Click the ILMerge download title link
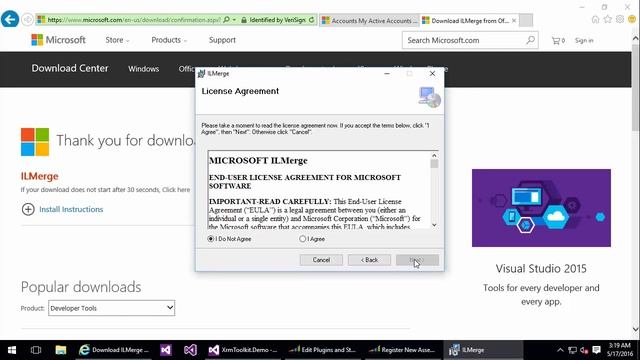This screenshot has width=640, height=360. coord(40,176)
